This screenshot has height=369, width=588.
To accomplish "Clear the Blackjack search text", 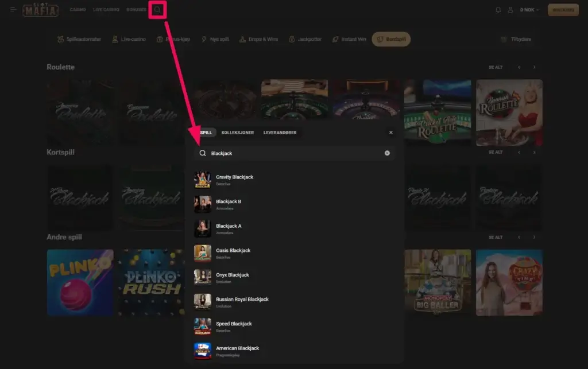I will point(387,153).
